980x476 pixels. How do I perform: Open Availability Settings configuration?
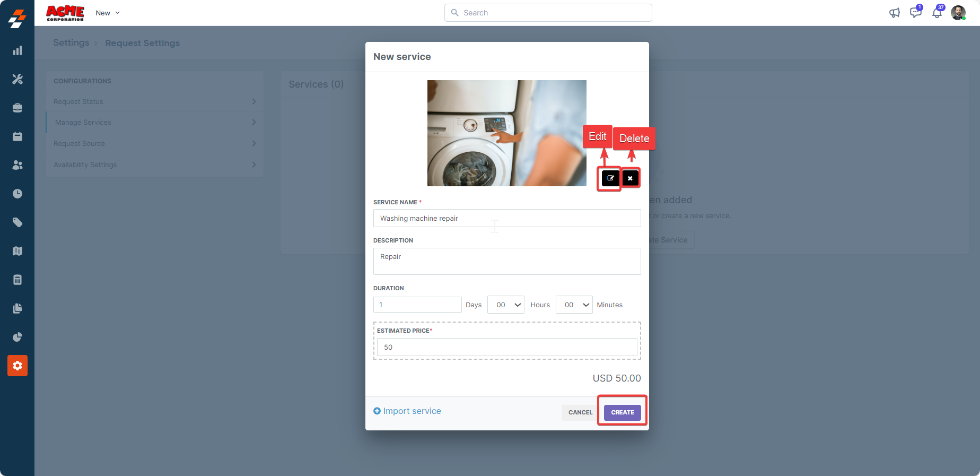(155, 165)
